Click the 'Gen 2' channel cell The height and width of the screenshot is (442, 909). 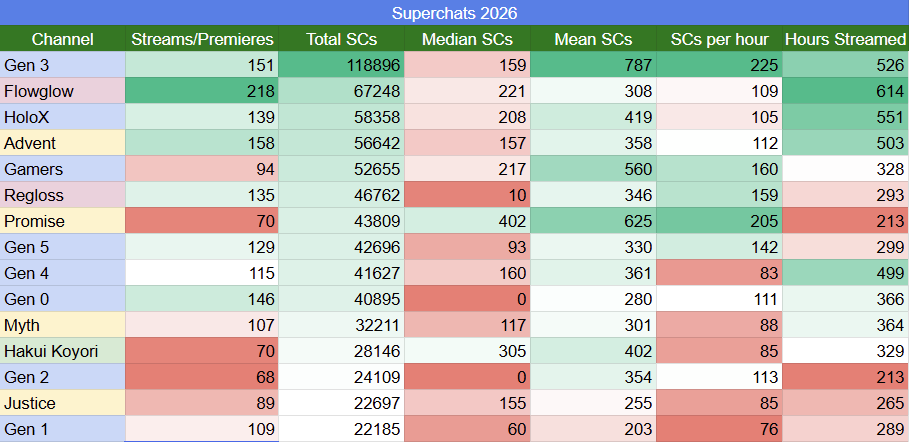click(63, 377)
